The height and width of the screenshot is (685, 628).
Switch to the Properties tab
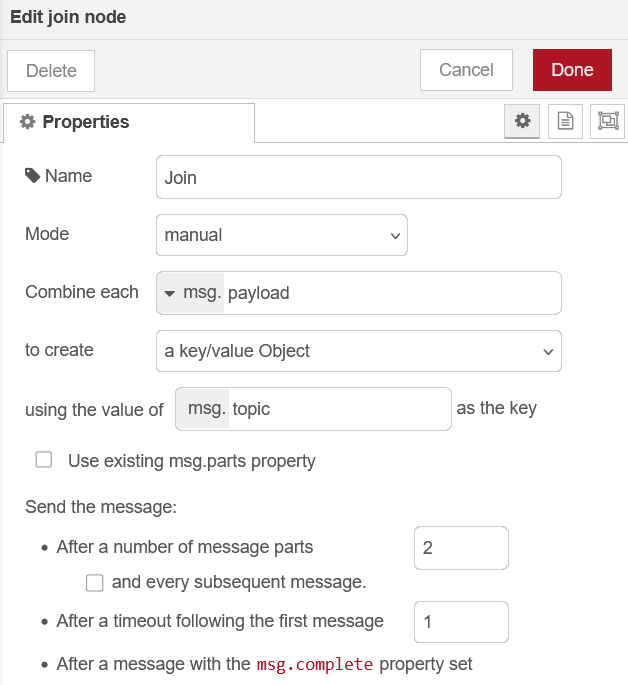[x=128, y=122]
